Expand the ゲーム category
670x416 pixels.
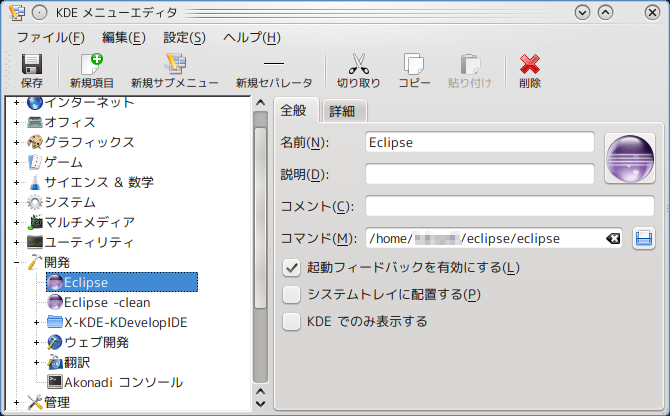[x=16, y=162]
